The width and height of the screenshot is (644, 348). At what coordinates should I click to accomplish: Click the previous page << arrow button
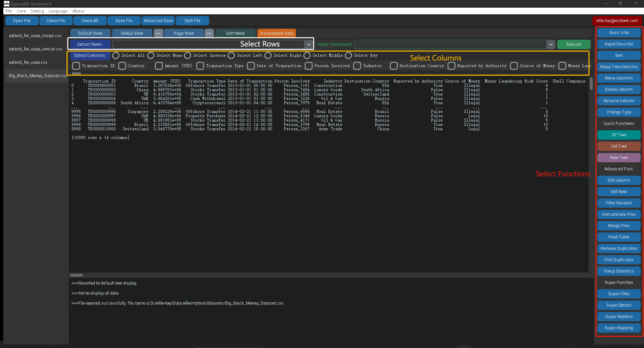(158, 33)
